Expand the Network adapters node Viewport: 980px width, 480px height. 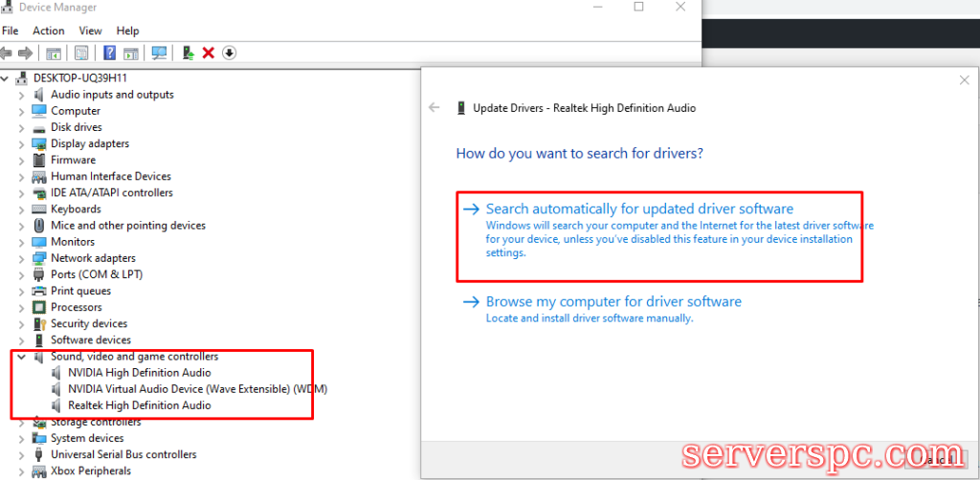21,258
